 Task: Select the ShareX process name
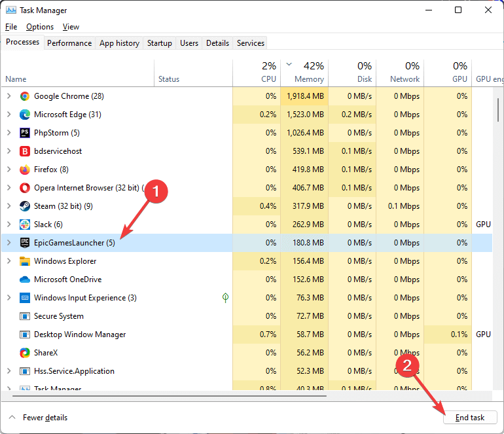[x=46, y=353]
